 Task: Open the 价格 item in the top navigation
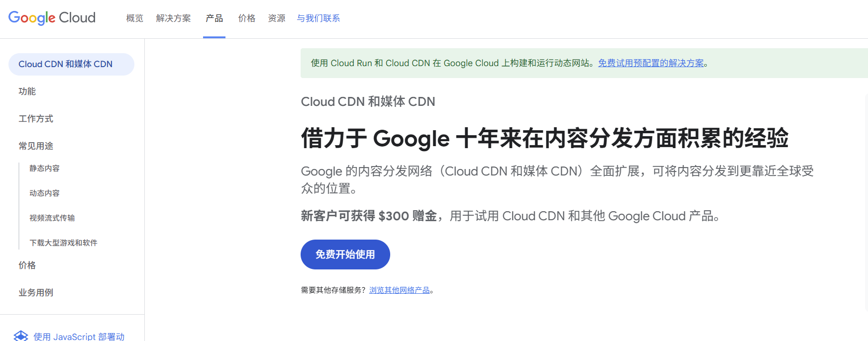point(246,18)
